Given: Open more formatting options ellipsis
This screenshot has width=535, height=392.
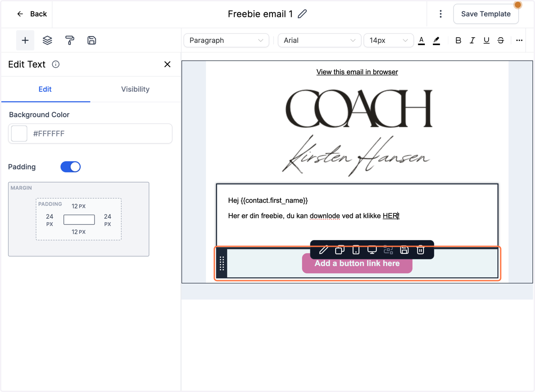Looking at the screenshot, I should point(519,41).
